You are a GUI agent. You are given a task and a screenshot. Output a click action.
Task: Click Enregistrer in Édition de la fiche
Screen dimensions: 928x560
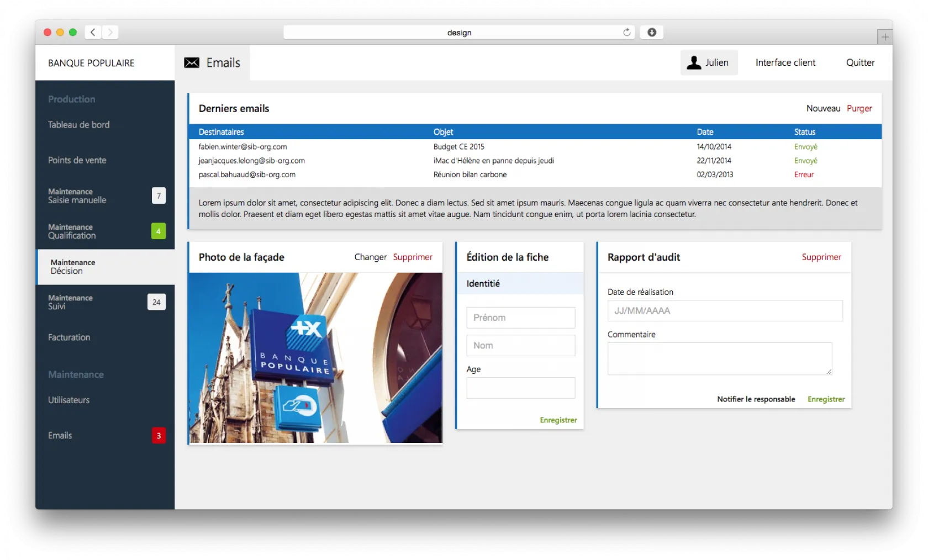click(558, 420)
